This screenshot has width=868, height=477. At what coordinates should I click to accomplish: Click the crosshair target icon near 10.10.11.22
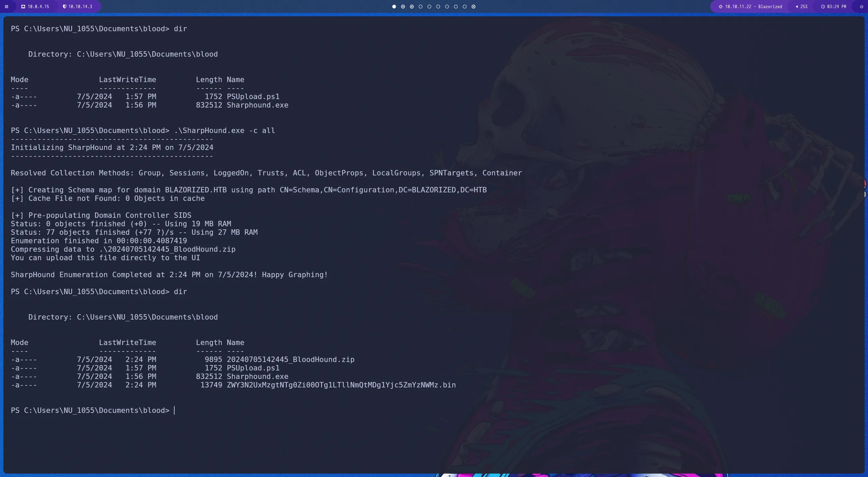click(721, 6)
